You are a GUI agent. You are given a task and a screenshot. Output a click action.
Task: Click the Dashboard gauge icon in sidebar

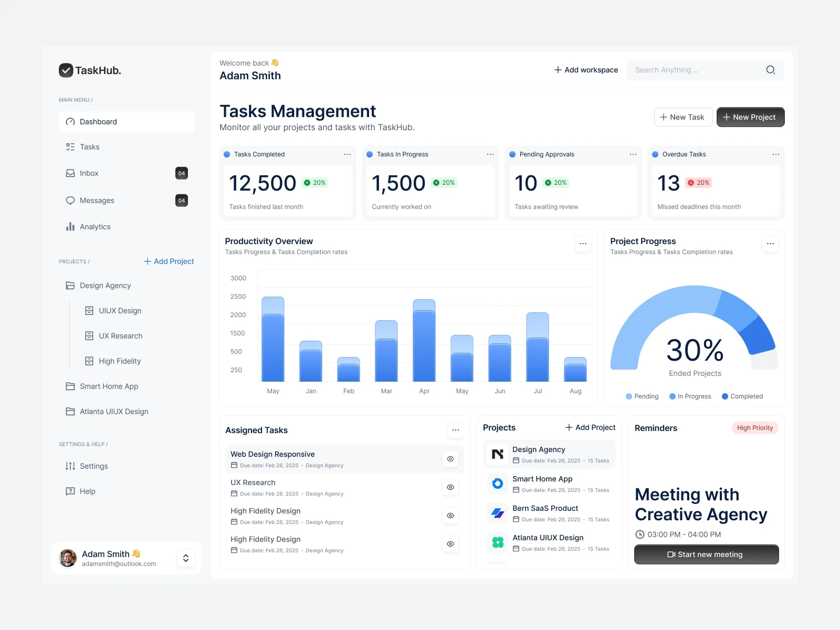click(70, 122)
